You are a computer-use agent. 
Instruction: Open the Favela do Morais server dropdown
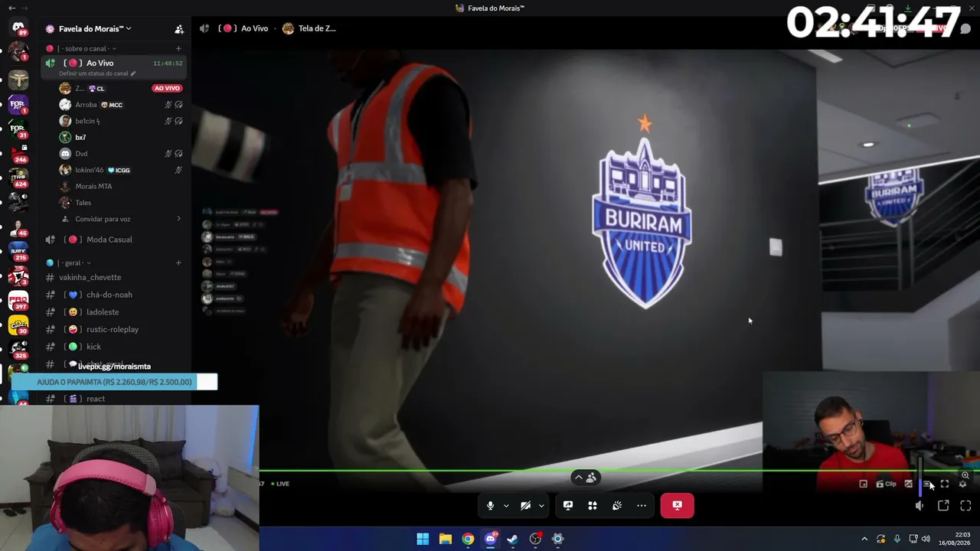95,29
